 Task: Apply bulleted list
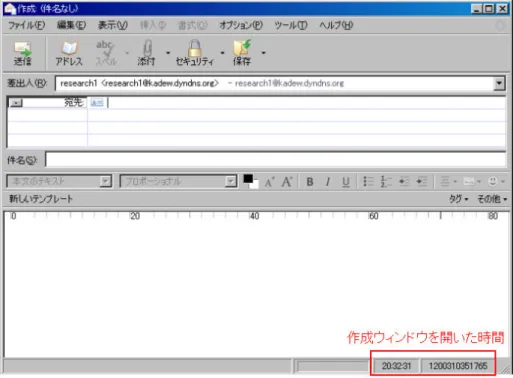(x=368, y=182)
